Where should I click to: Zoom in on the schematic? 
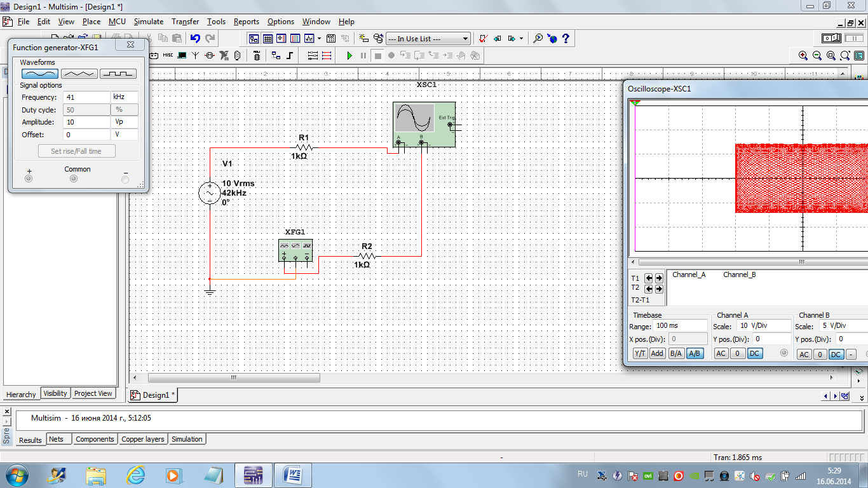click(x=803, y=56)
